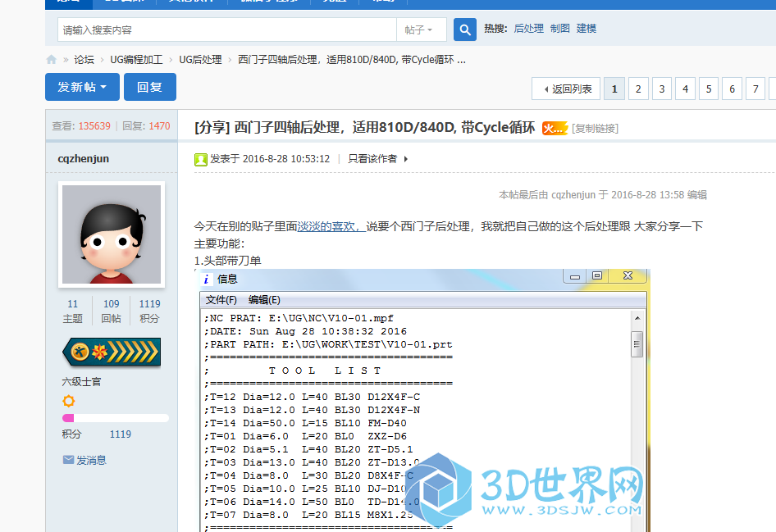The width and height of the screenshot is (776, 532).
Task: Click the orange sun level icon
Action: [69, 401]
